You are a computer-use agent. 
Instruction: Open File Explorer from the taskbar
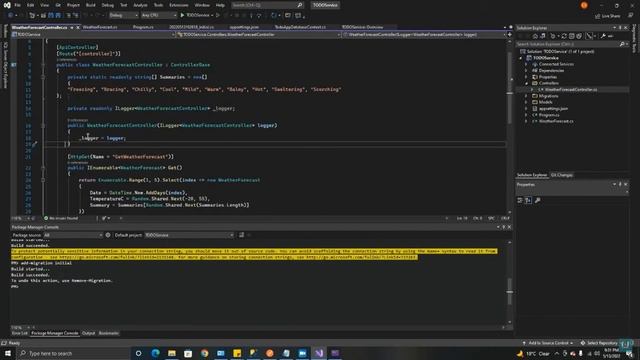(x=172, y=353)
